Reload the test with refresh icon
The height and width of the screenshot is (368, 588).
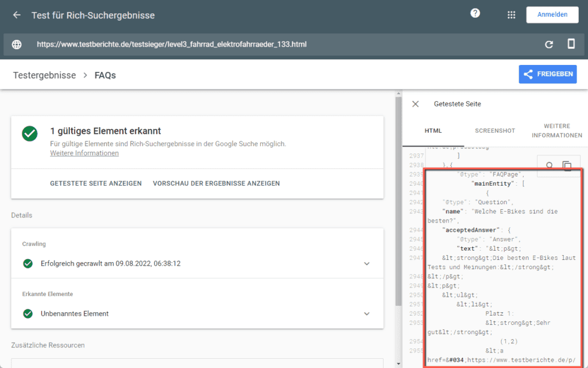(548, 44)
